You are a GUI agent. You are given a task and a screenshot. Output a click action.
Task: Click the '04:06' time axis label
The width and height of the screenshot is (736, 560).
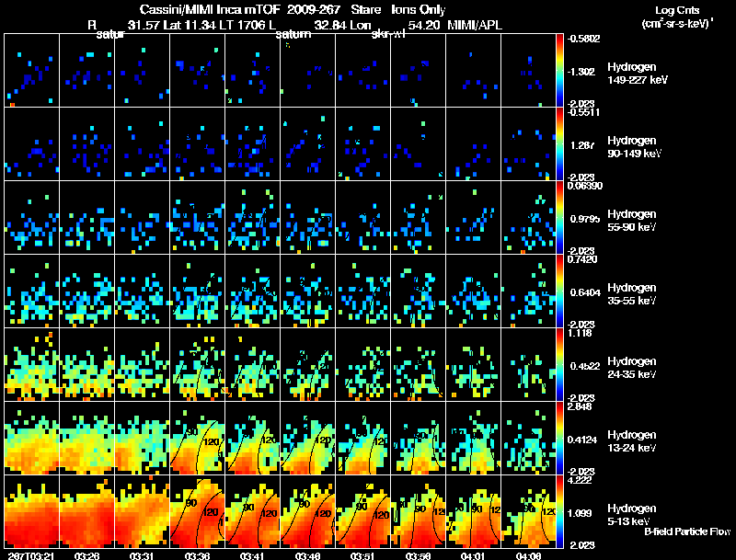pyautogui.click(x=528, y=555)
